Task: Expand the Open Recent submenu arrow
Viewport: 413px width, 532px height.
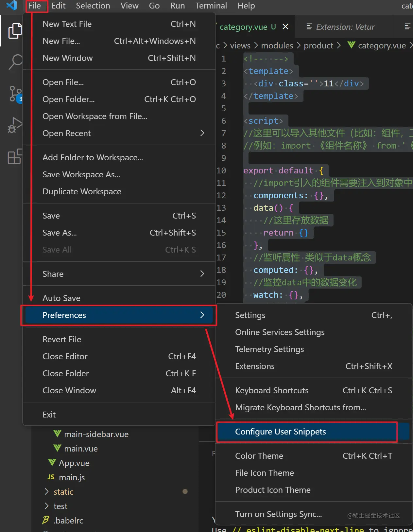Action: [x=202, y=133]
